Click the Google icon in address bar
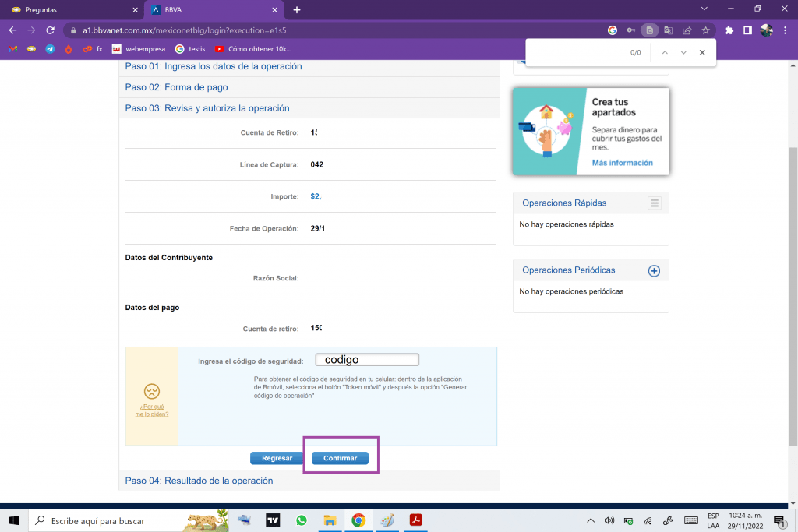Image resolution: width=798 pixels, height=532 pixels. coord(613,30)
